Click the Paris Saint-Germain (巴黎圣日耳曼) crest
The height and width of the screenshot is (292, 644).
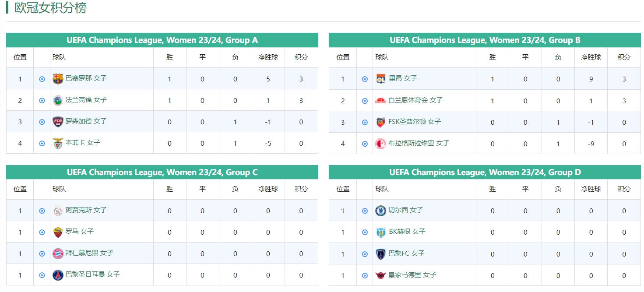click(x=58, y=275)
